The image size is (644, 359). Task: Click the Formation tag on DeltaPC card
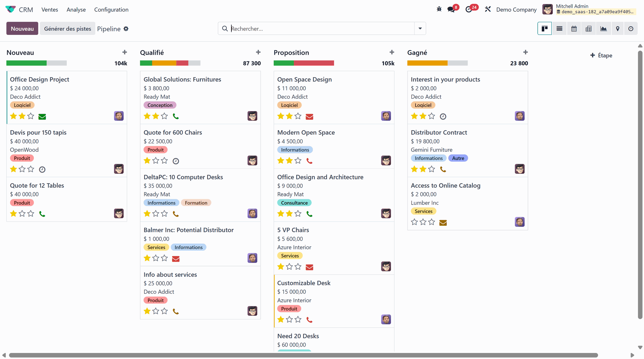point(196,203)
